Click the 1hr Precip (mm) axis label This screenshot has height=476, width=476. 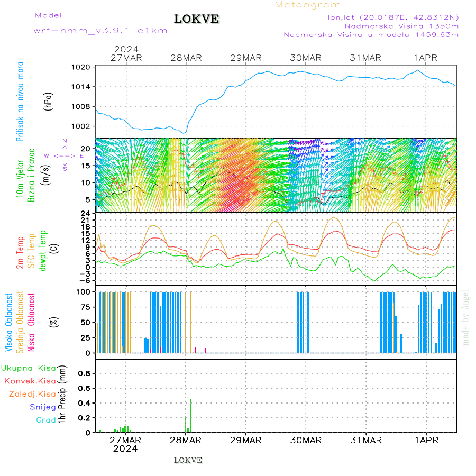click(x=62, y=395)
